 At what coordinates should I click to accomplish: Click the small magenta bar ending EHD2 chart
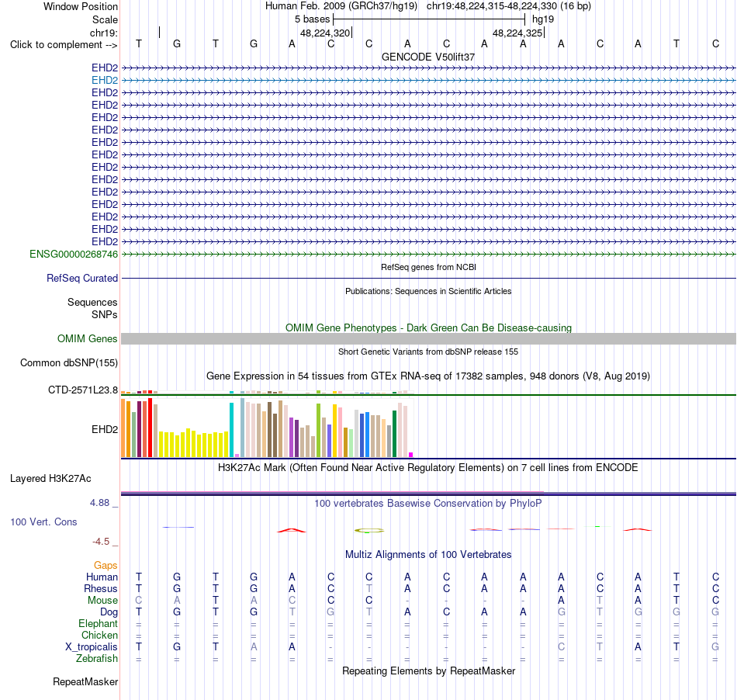click(411, 455)
